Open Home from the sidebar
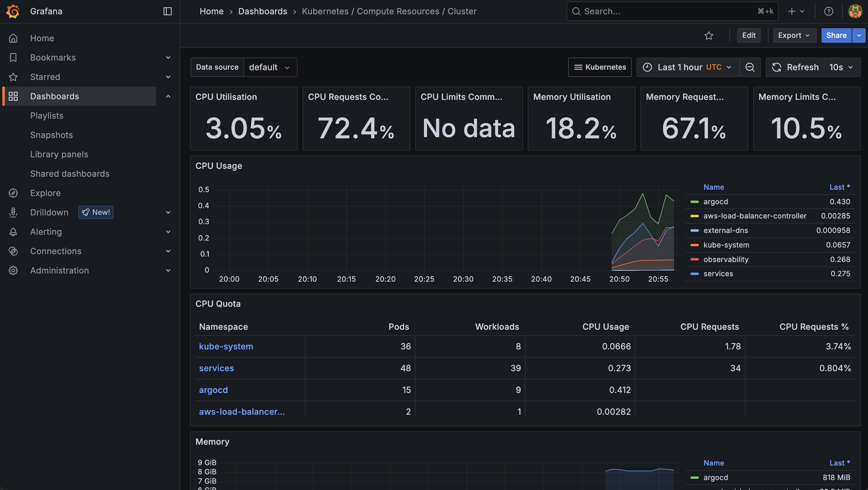Screen dimensions: 868x490 tap(42, 38)
